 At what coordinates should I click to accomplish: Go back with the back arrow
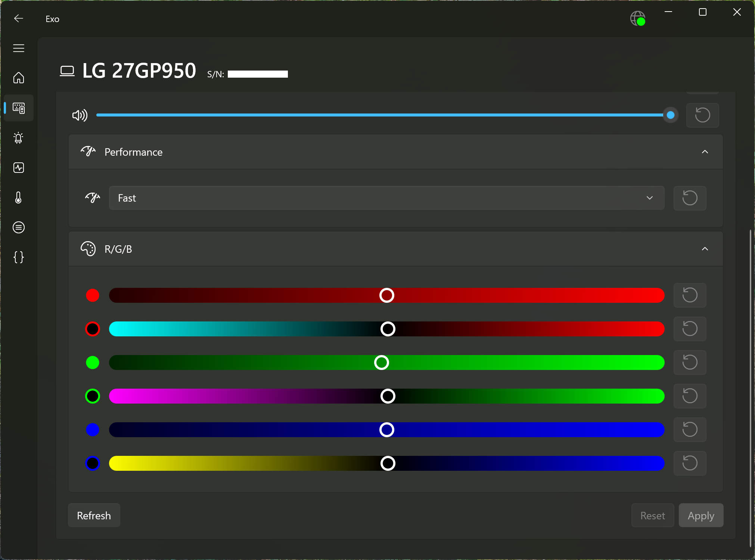[19, 18]
